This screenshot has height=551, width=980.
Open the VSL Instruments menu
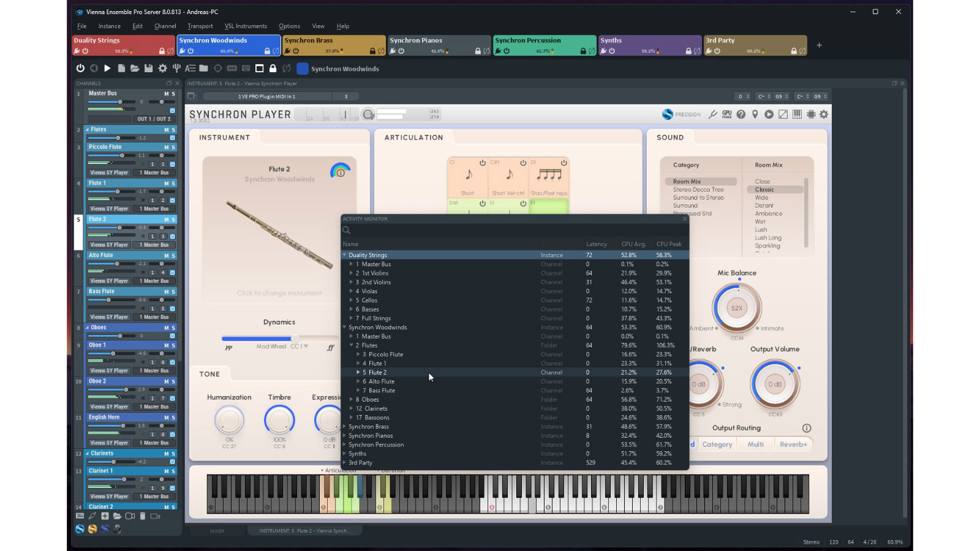(246, 26)
